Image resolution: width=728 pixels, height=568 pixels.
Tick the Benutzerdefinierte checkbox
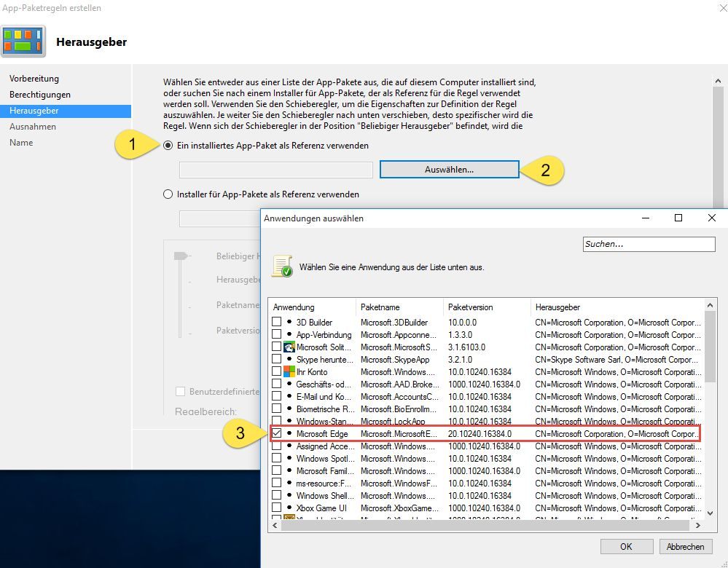pos(180,391)
